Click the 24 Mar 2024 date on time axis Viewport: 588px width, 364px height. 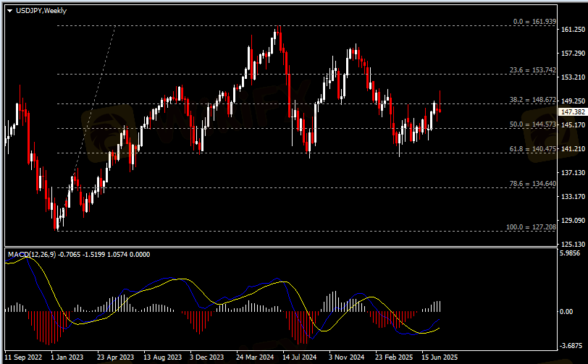[x=253, y=357]
